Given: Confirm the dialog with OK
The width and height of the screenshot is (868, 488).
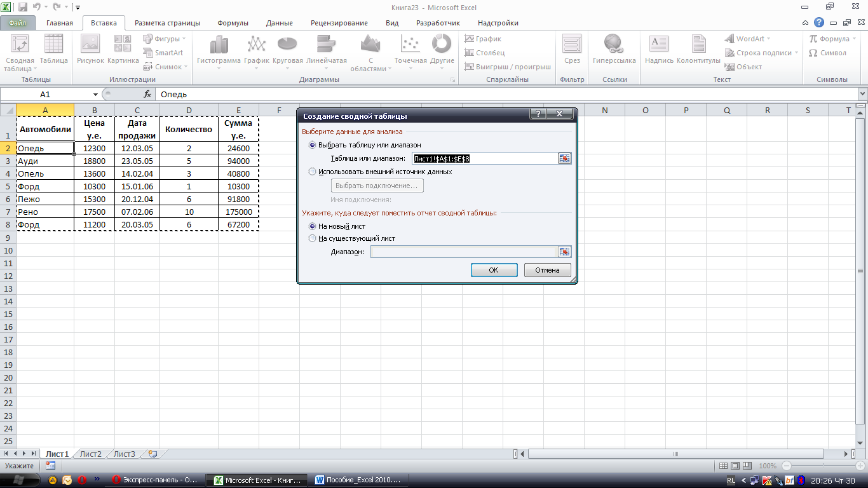Looking at the screenshot, I should click(494, 270).
